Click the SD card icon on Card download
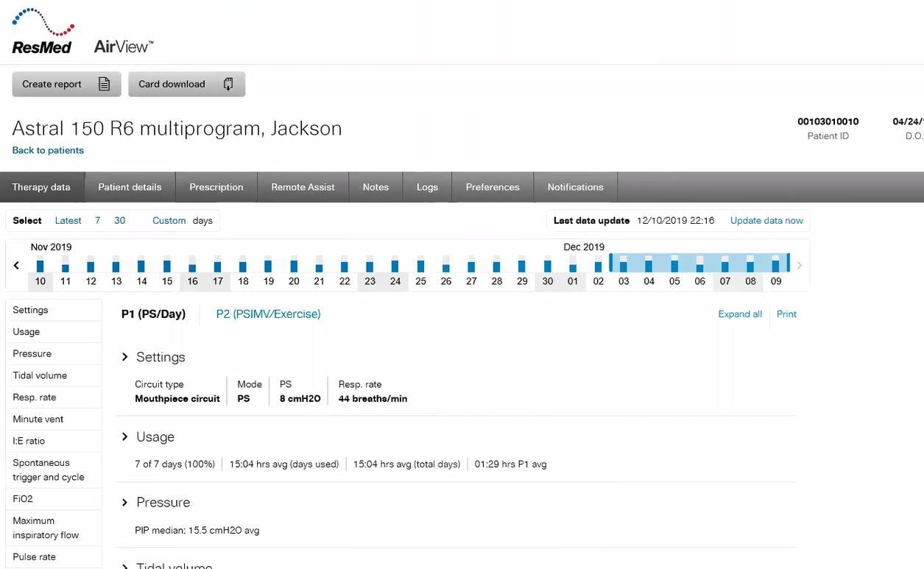 click(x=228, y=84)
